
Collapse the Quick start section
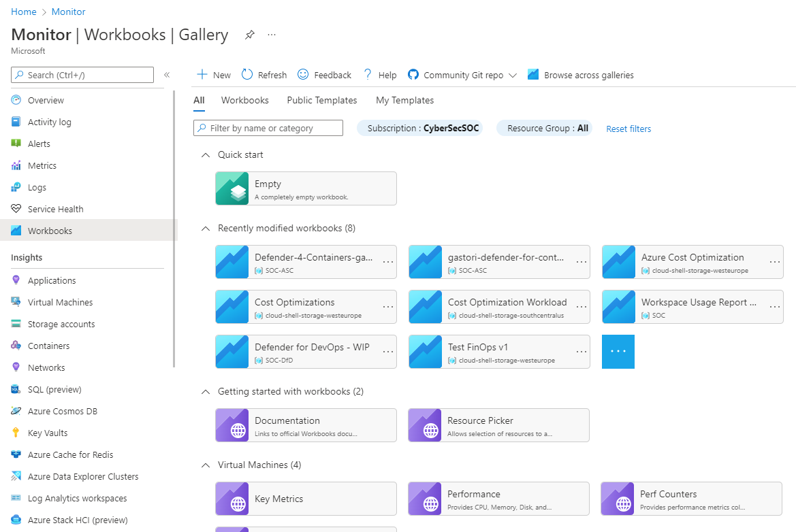click(x=206, y=155)
